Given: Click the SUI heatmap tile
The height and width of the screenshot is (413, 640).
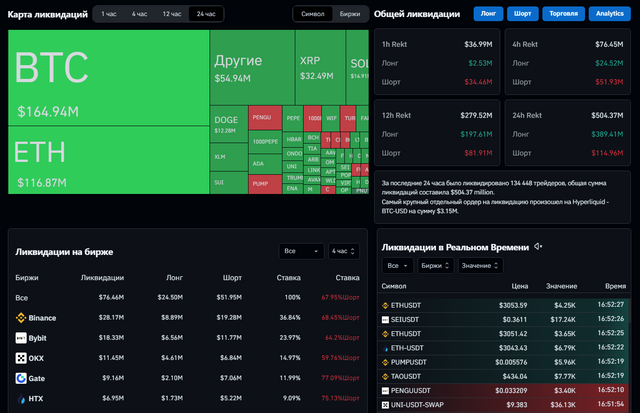Looking at the screenshot, I should (229, 183).
